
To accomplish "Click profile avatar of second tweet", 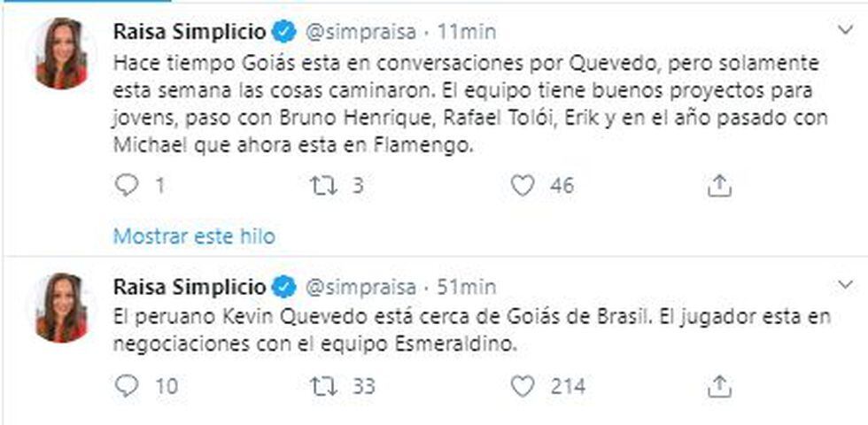I will coord(61,308).
